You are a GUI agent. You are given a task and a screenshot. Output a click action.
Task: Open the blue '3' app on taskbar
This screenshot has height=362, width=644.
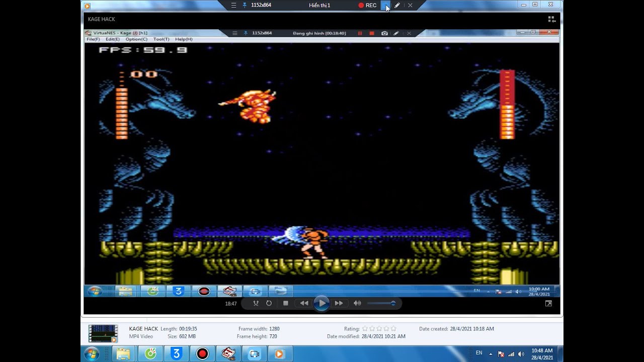[x=176, y=354]
